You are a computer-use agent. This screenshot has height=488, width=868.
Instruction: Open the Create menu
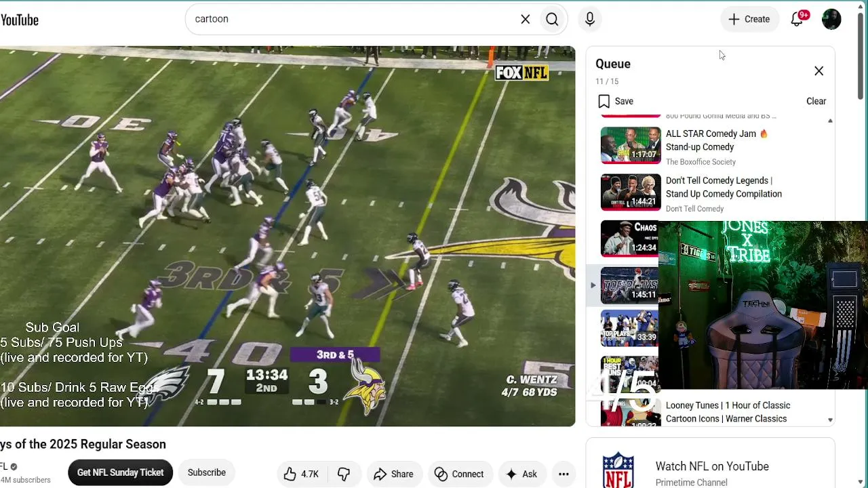click(749, 19)
